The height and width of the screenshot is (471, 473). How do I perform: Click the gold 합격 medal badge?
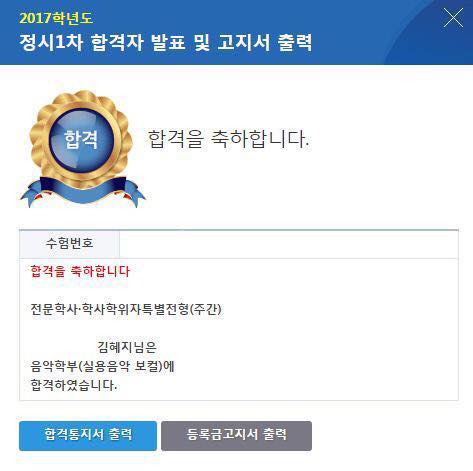pyautogui.click(x=83, y=149)
